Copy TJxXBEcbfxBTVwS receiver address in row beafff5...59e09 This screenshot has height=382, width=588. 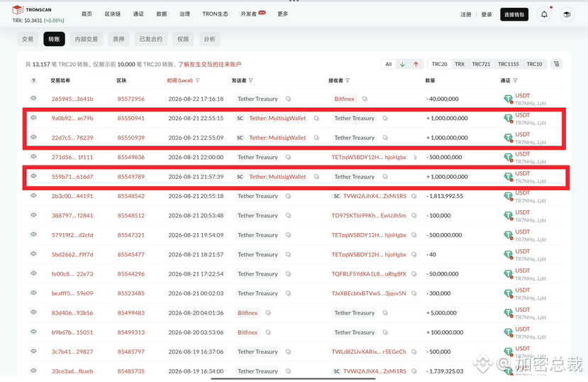pyautogui.click(x=414, y=293)
